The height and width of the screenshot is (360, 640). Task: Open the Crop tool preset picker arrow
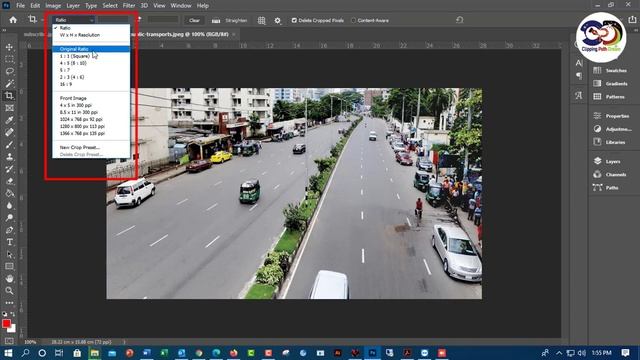point(42,20)
